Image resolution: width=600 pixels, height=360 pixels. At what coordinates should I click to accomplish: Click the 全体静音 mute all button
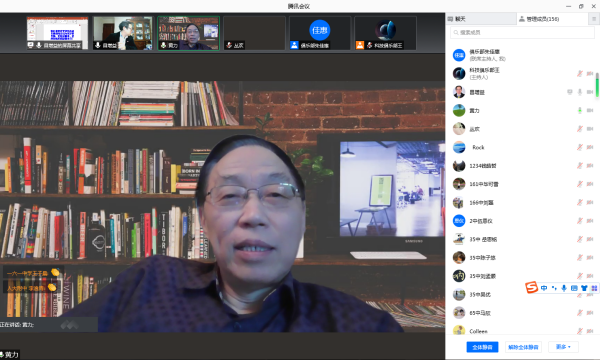[x=482, y=347]
